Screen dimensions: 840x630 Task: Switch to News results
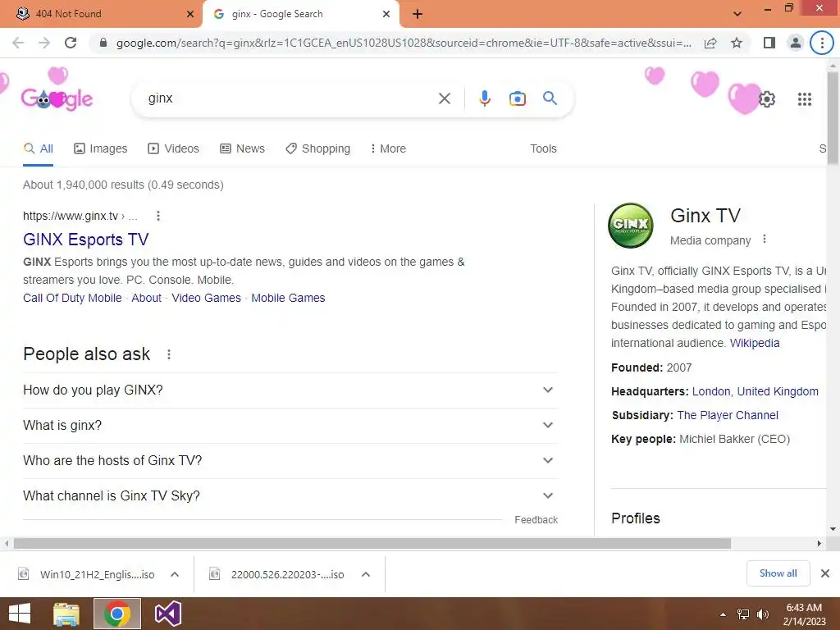click(x=243, y=149)
